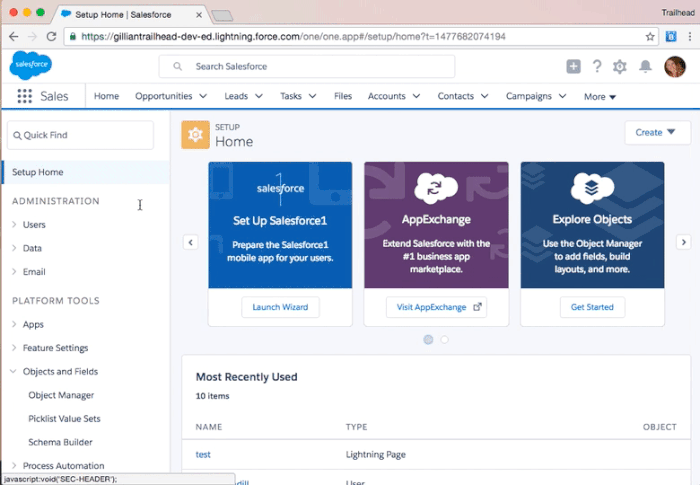Open the test Lightning Page link
This screenshot has height=485, width=700.
click(203, 455)
